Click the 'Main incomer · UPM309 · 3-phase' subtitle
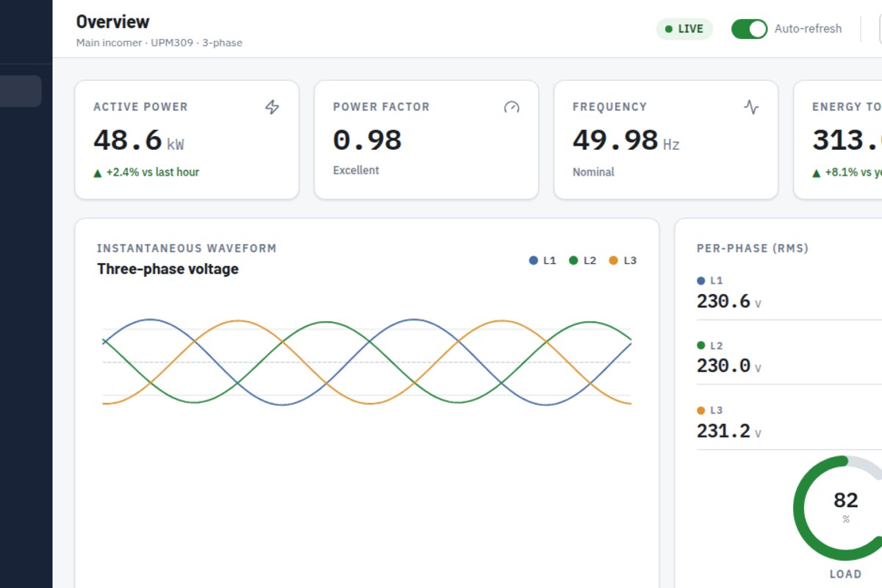The image size is (882, 588). tap(159, 43)
